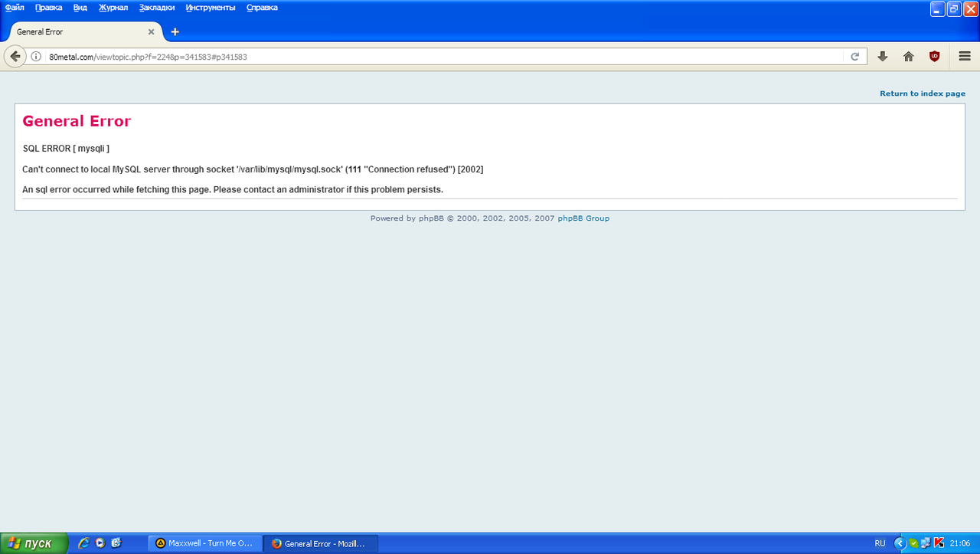Open the Правка menu

(49, 8)
